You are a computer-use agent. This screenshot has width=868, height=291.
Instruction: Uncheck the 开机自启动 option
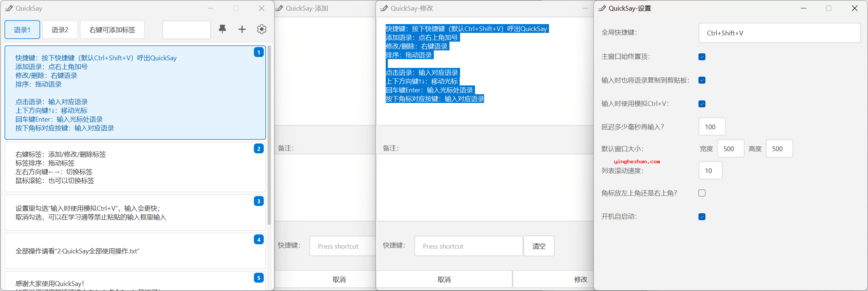[x=702, y=217]
